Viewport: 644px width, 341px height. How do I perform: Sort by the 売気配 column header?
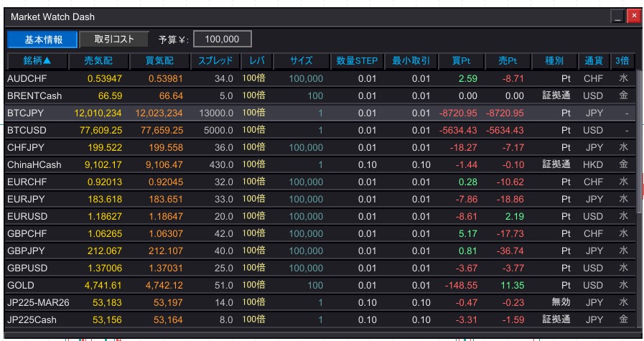98,61
